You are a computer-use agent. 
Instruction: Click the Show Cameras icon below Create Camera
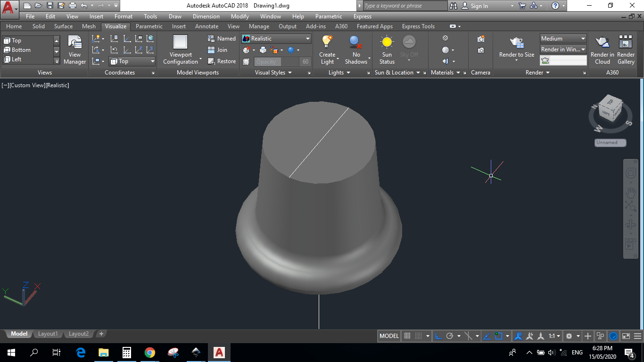pyautogui.click(x=481, y=50)
